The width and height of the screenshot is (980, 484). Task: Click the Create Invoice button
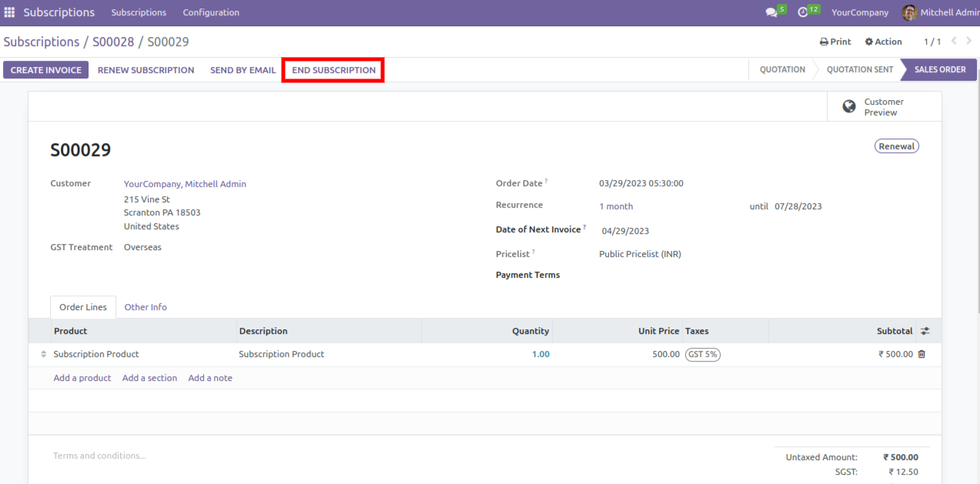pos(46,70)
